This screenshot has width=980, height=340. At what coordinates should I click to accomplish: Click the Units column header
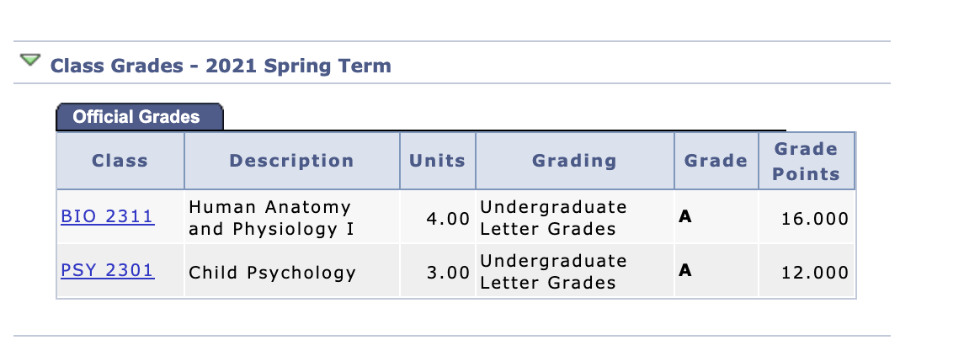click(438, 161)
